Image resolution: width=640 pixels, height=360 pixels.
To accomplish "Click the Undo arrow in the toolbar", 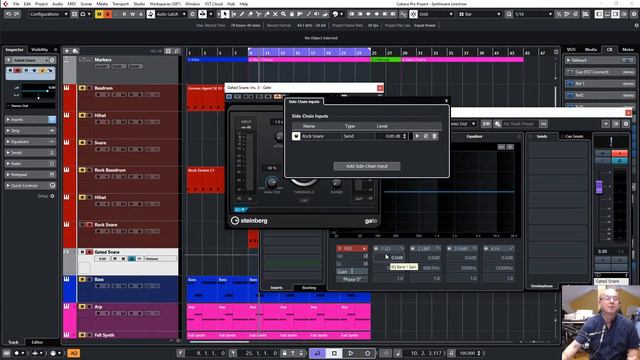I will (x=8, y=14).
